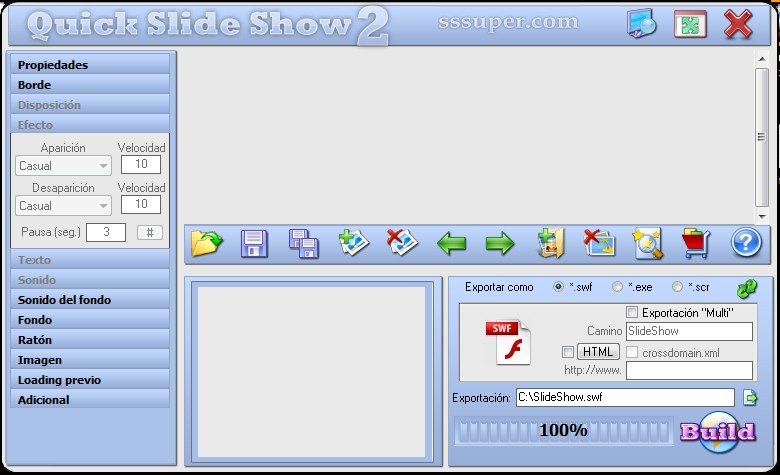Open the shopping cart purchase icon
Image resolution: width=780 pixels, height=475 pixels.
(x=696, y=243)
